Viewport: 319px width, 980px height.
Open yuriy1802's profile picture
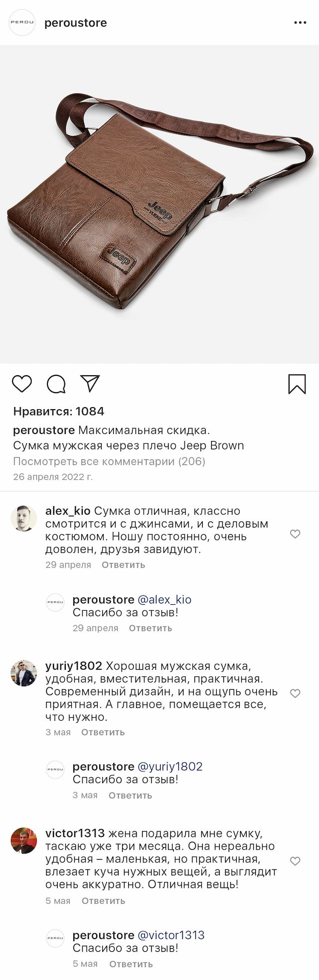pyautogui.click(x=24, y=673)
